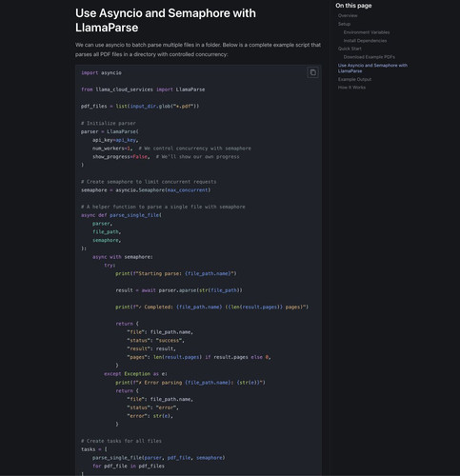The height and width of the screenshot is (476, 460).
Task: Click the main 'Use Asyncio and Semaphore' title
Action: [166, 20]
